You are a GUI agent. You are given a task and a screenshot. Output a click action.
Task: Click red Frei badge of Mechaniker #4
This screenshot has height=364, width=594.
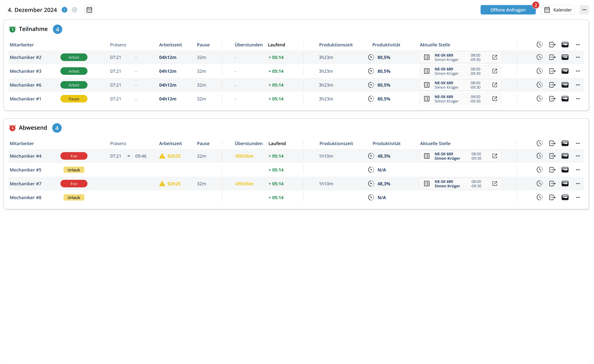[74, 156]
